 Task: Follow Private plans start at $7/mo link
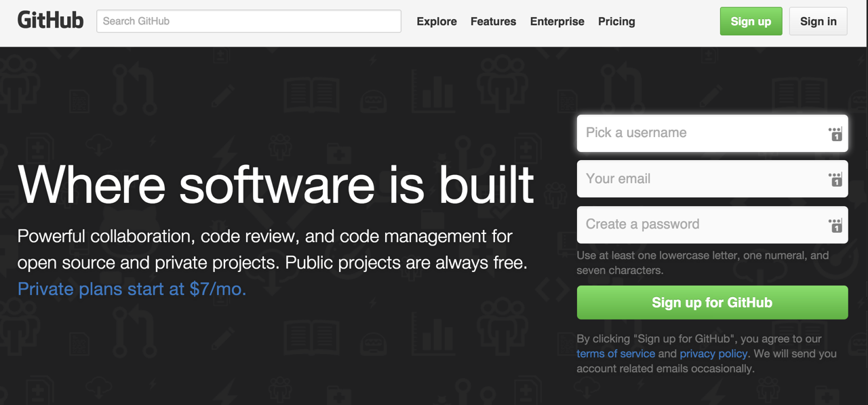coord(132,289)
